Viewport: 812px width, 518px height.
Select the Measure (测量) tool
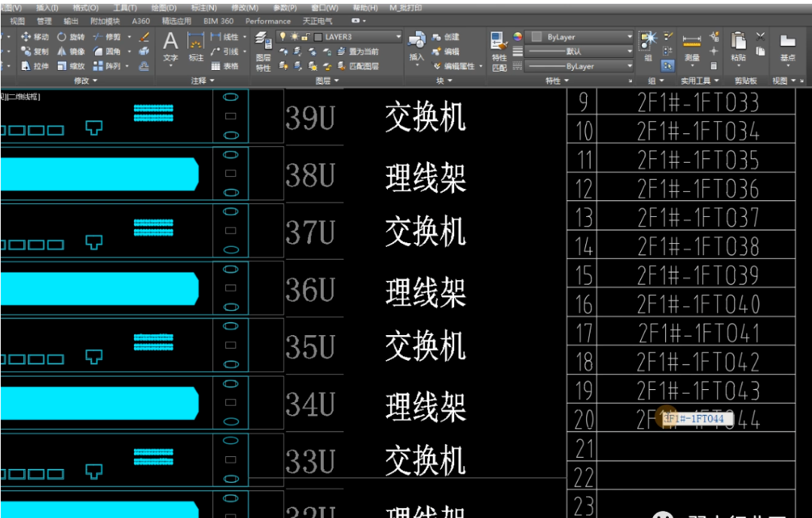[x=691, y=45]
